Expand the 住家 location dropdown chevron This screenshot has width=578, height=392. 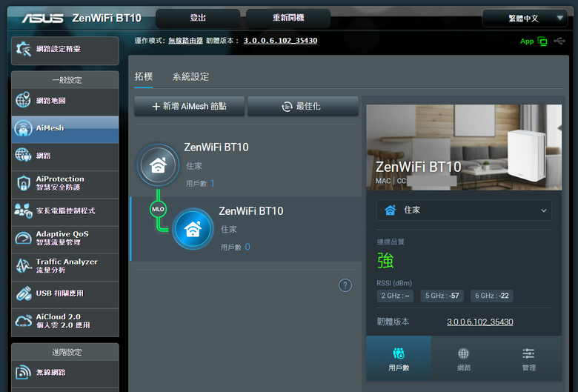click(543, 210)
